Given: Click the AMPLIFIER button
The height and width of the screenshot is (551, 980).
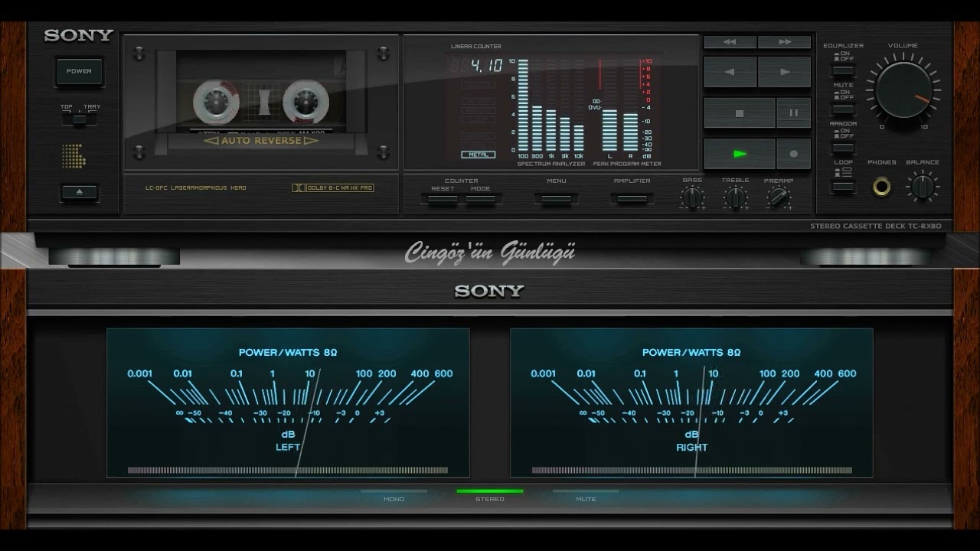Looking at the screenshot, I should tap(632, 199).
